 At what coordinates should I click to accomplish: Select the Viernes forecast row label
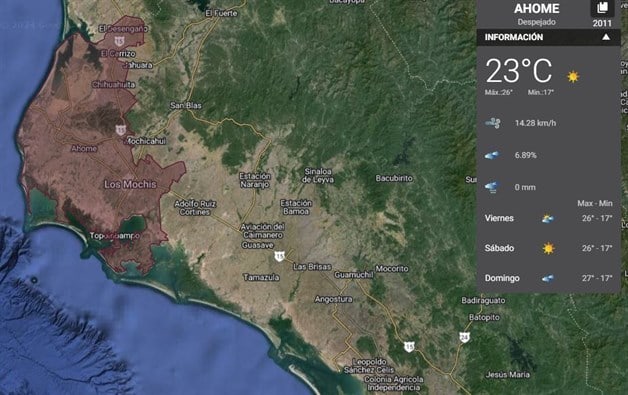coord(499,218)
